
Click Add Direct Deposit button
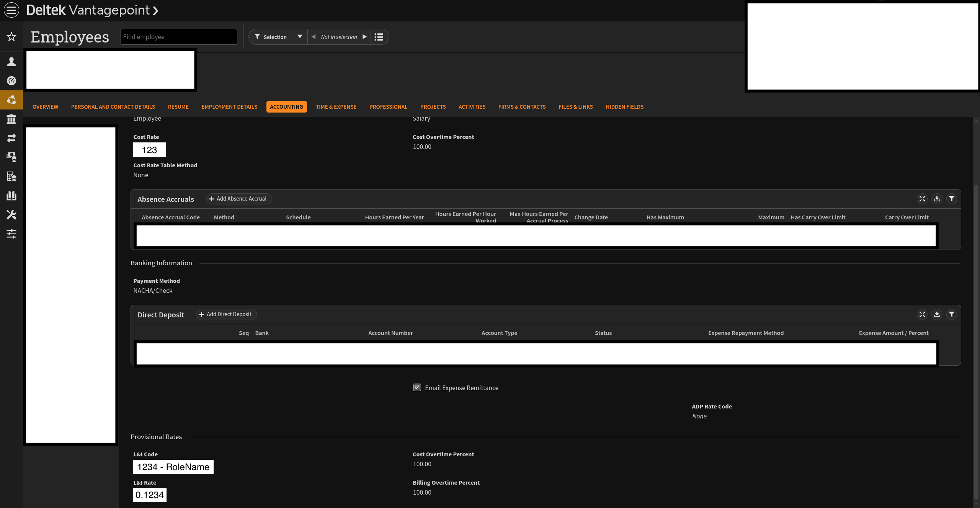(x=226, y=314)
